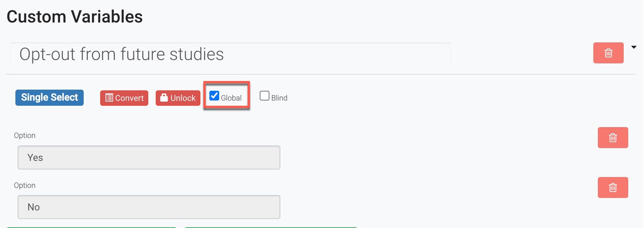Click the Single Select type badge
The image size is (644, 228).
coord(50,97)
